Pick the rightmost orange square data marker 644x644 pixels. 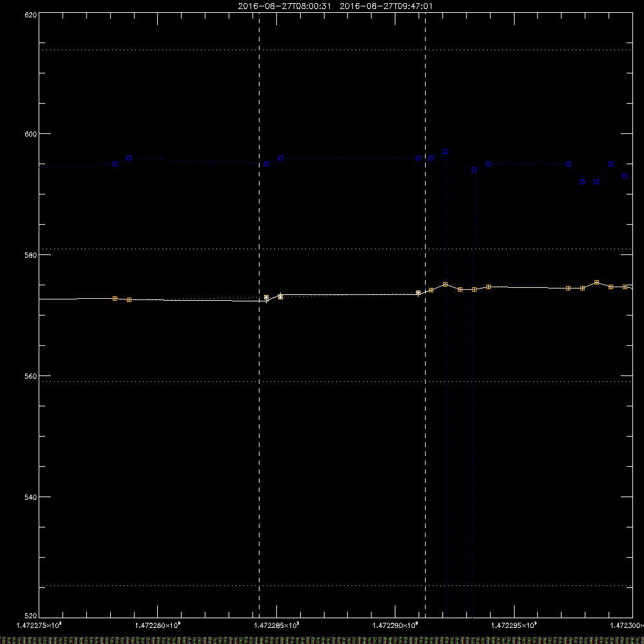625,287
